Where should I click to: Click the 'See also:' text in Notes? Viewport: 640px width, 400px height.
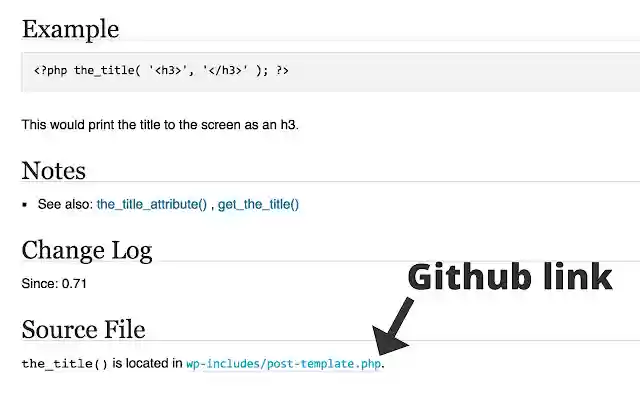(x=65, y=204)
